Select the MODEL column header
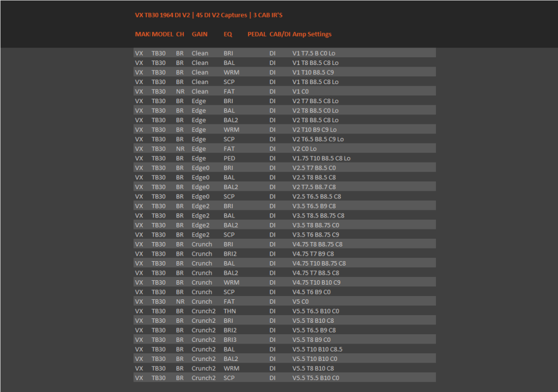The image size is (558, 392). click(x=162, y=34)
